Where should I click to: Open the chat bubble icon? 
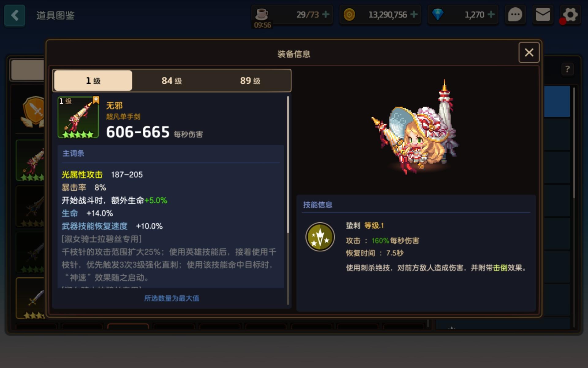click(515, 15)
